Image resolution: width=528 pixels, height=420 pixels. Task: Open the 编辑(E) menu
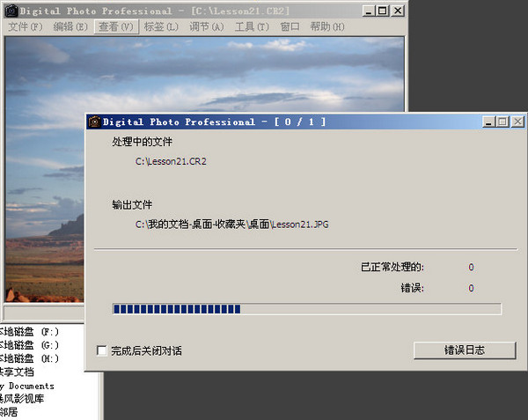click(x=70, y=27)
